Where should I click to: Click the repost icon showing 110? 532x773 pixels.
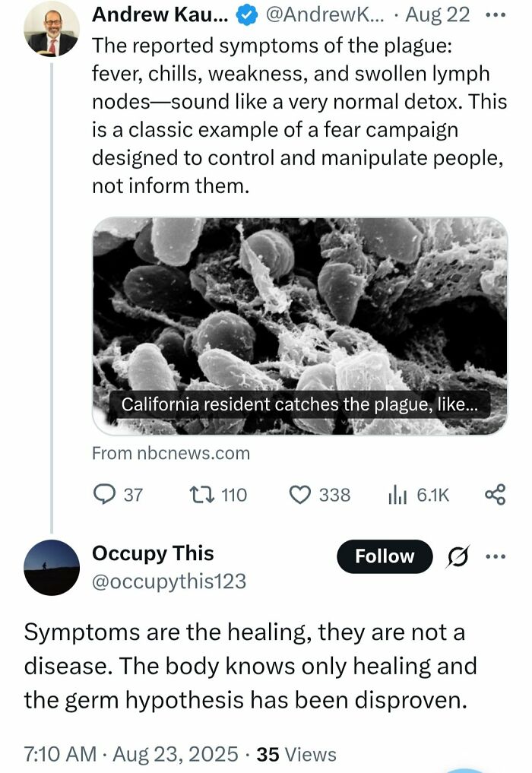[x=201, y=495]
